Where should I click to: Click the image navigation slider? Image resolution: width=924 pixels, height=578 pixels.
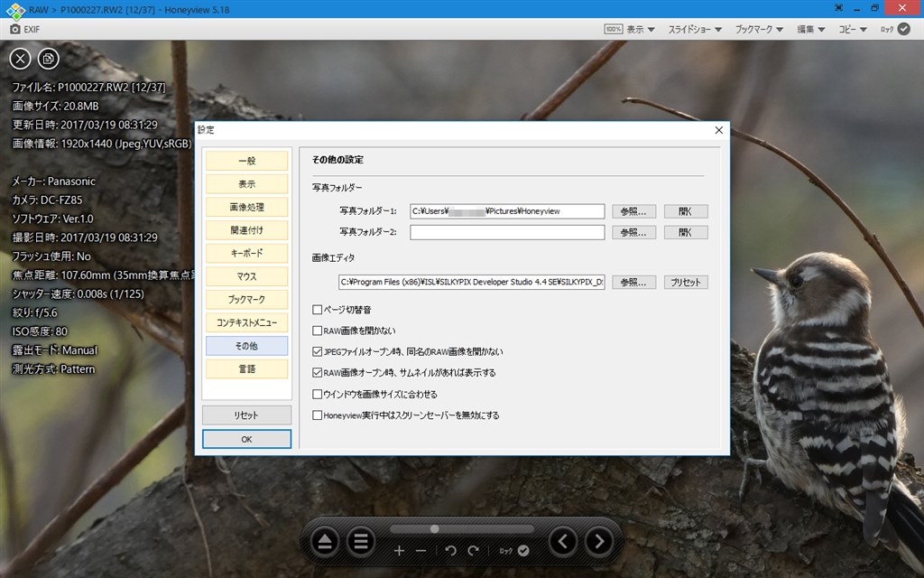(x=433, y=529)
